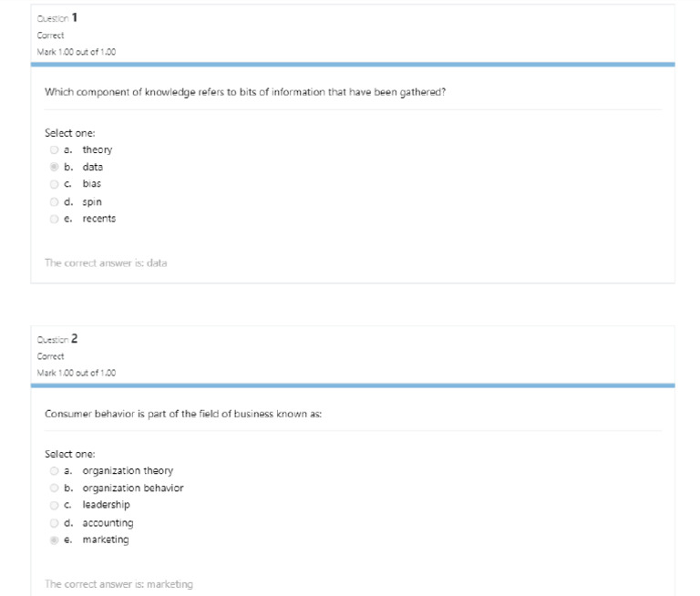Pick the 'bias' radio option
The width and height of the screenshot is (700, 596).
tap(55, 184)
